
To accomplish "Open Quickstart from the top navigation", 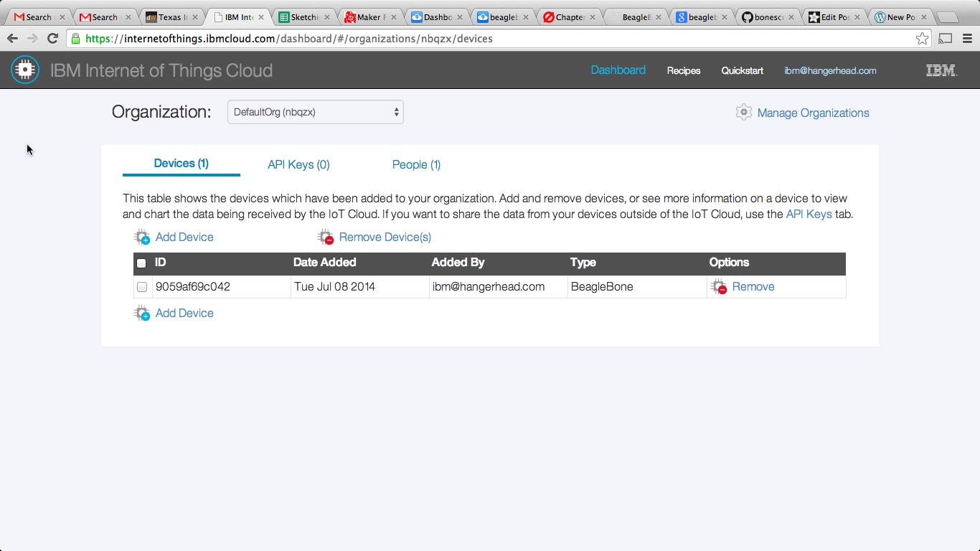I will 742,70.
